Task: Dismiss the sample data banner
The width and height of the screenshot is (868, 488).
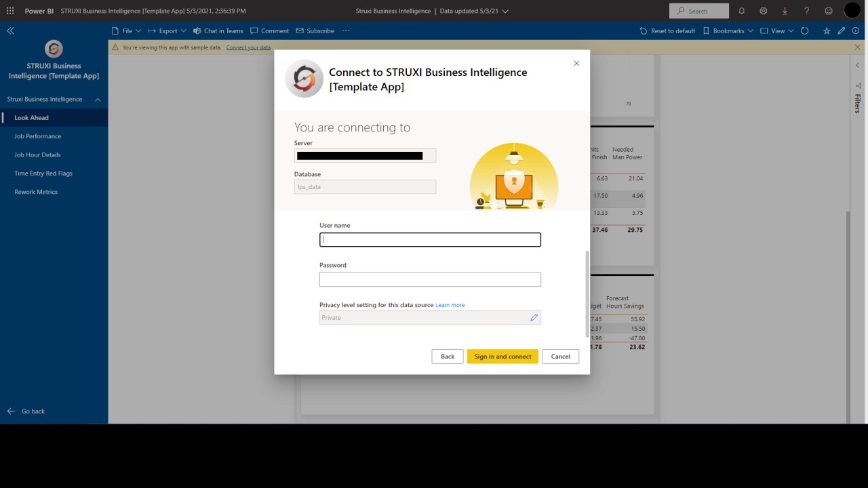Action: click(857, 47)
